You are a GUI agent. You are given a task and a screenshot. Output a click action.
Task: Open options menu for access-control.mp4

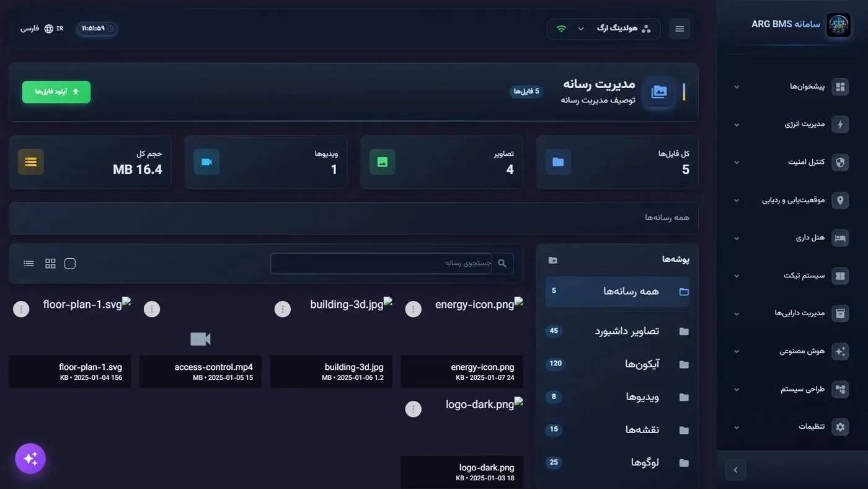(152, 309)
